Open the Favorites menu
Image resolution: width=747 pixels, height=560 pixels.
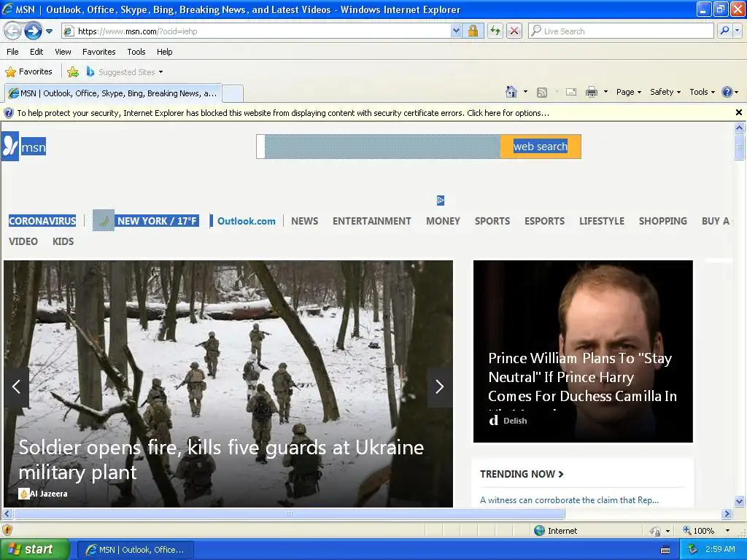(98, 52)
